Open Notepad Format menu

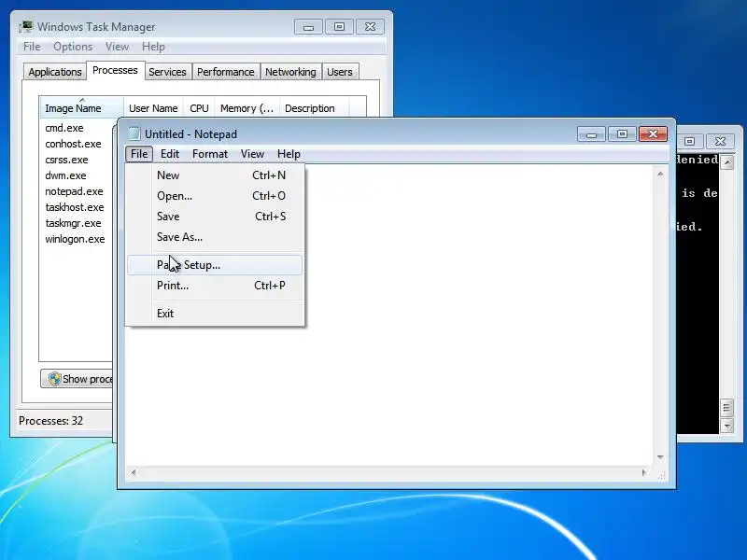pos(209,154)
